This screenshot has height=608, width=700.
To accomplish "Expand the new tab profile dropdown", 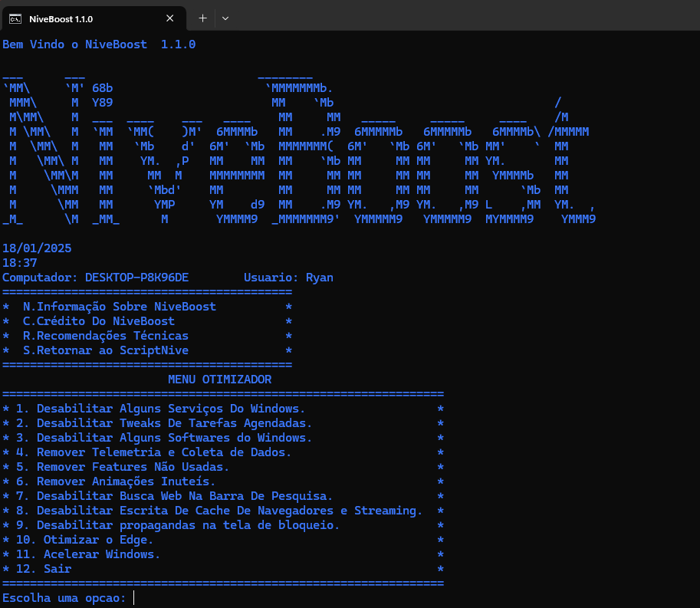I will pyautogui.click(x=225, y=18).
